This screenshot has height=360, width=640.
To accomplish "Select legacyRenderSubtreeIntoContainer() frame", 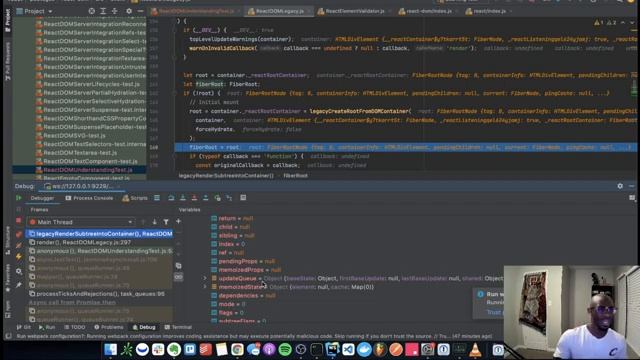I will (100, 234).
